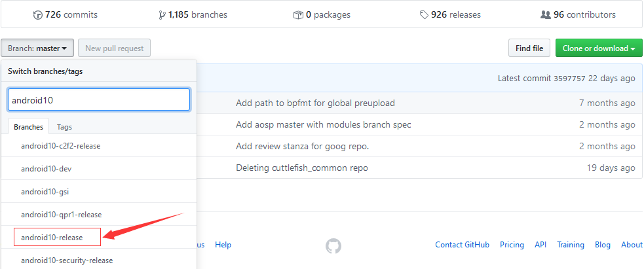The image size is (644, 269).
Task: Switch to the Tags tab
Action: (64, 127)
